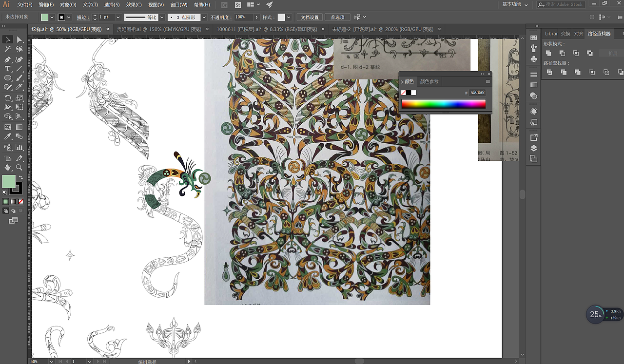Click the Merge pathfinder icon
This screenshot has width=624, height=364.
(578, 72)
